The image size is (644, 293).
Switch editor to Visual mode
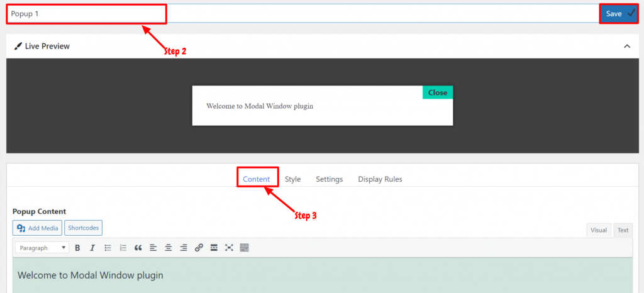click(599, 230)
